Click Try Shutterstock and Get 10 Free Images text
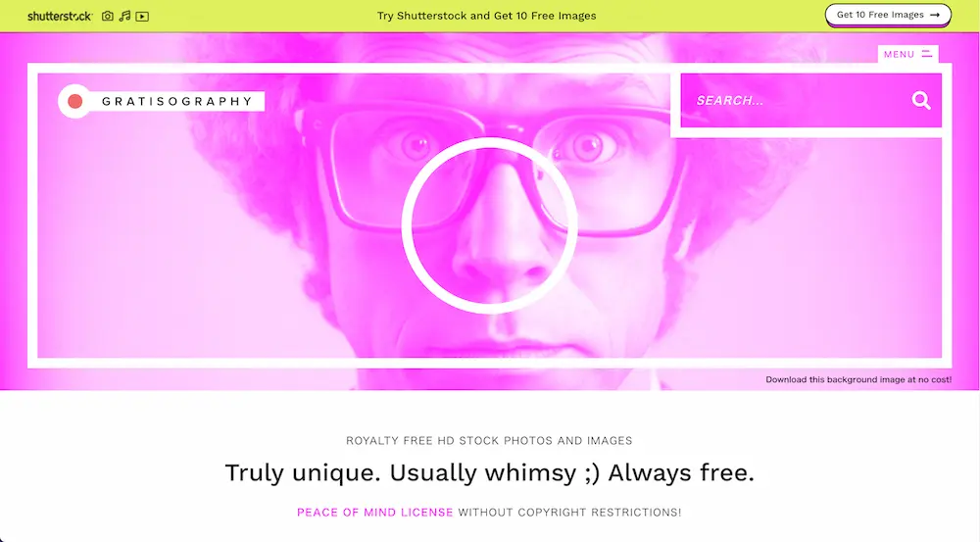Viewport: 980px width, 542px height. pos(486,16)
